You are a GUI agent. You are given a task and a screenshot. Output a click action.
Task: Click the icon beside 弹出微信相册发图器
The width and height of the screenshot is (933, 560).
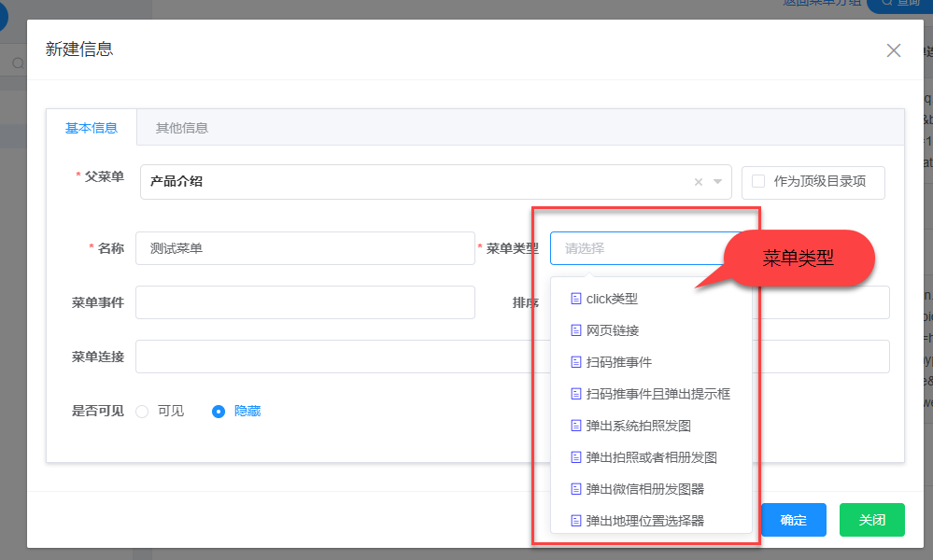576,489
